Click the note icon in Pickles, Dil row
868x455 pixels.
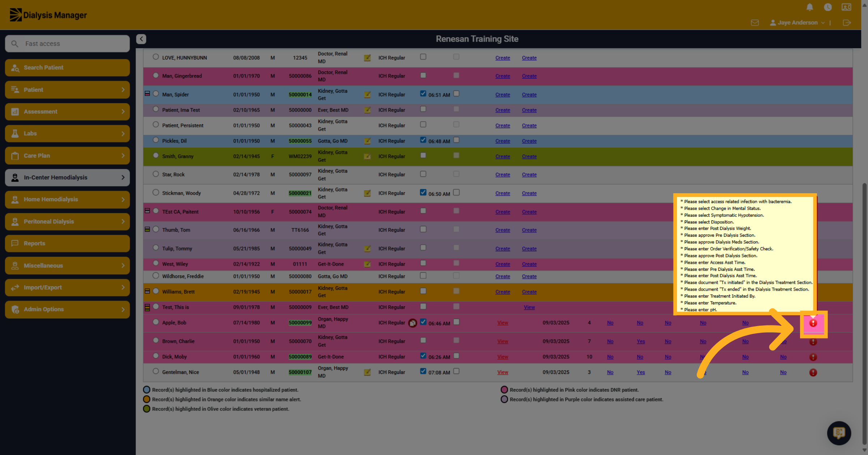click(367, 141)
